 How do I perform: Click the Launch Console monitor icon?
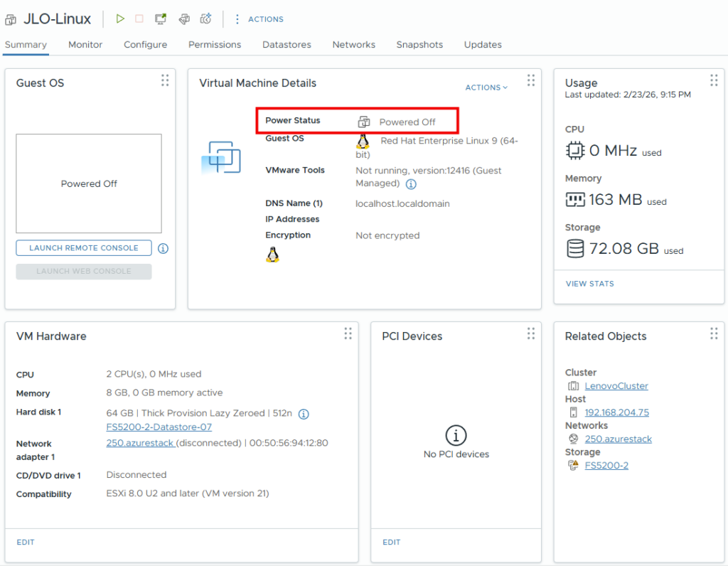tap(161, 19)
